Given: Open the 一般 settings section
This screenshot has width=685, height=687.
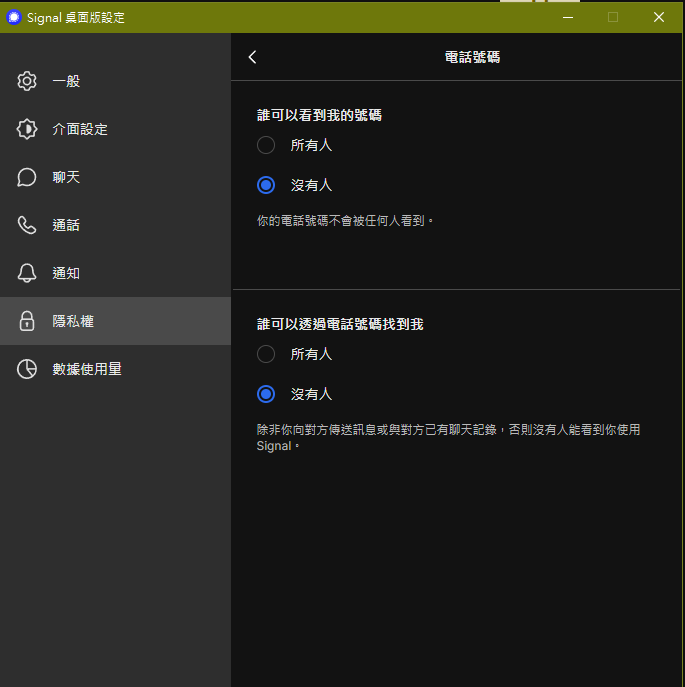Looking at the screenshot, I should [115, 81].
